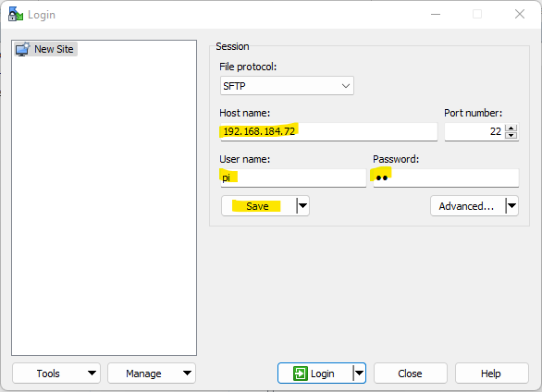Focus the Host name input field
This screenshot has height=392, width=542.
tap(328, 131)
